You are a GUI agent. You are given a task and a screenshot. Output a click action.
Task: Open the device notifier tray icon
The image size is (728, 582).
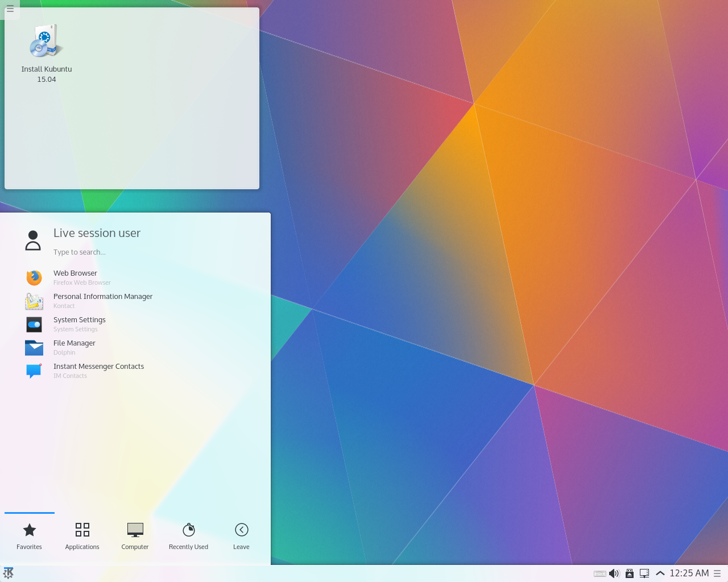(x=630, y=573)
